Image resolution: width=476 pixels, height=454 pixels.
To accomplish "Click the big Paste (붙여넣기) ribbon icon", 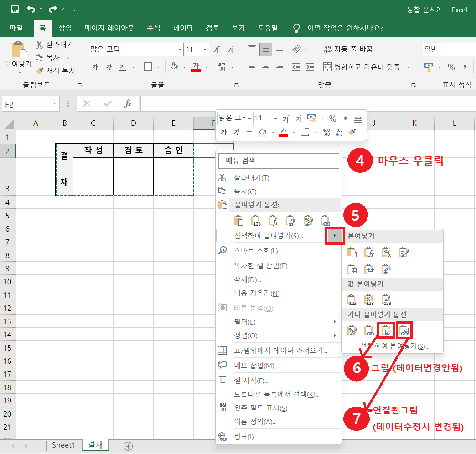I will pos(19,50).
